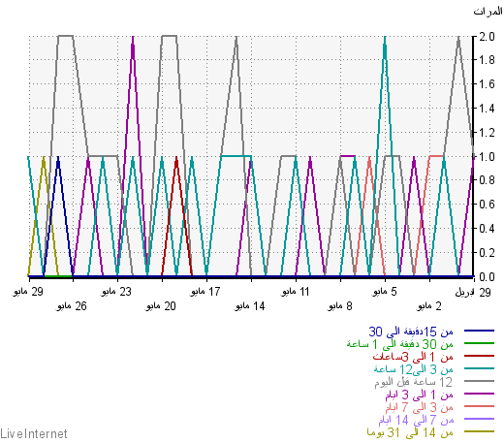Click the teal legend line swatch

coord(479,368)
